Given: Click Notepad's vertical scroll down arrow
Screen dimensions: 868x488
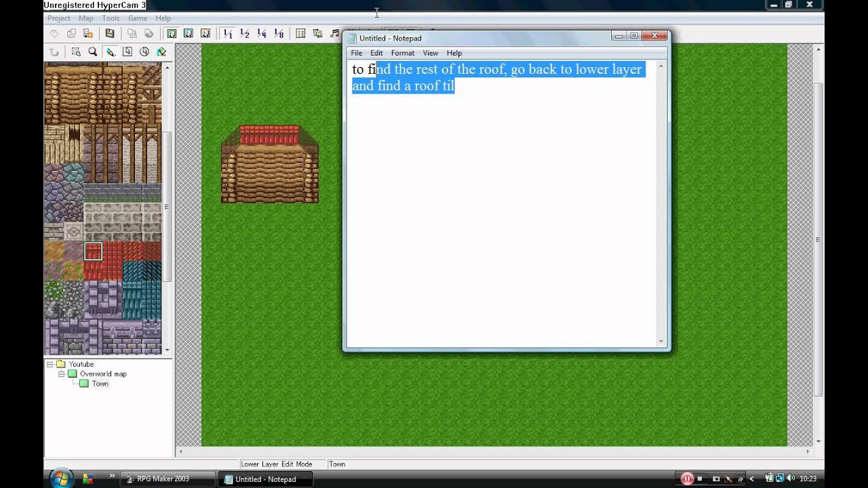Looking at the screenshot, I should click(661, 341).
